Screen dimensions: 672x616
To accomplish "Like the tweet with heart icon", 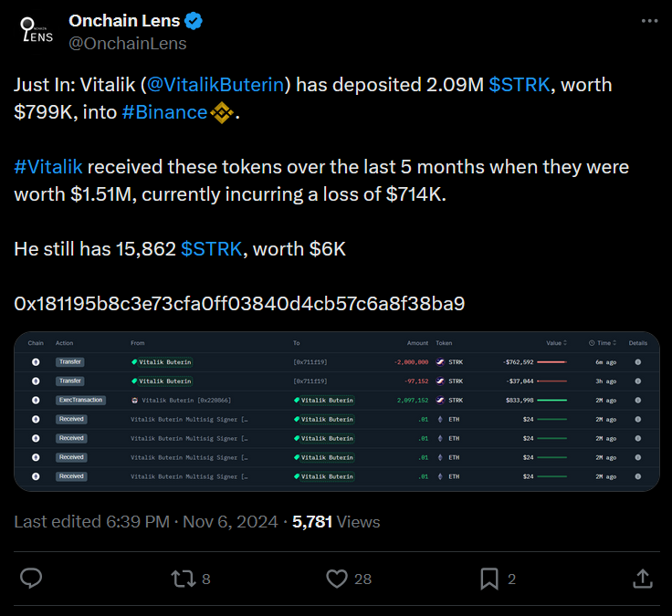I will click(x=337, y=579).
